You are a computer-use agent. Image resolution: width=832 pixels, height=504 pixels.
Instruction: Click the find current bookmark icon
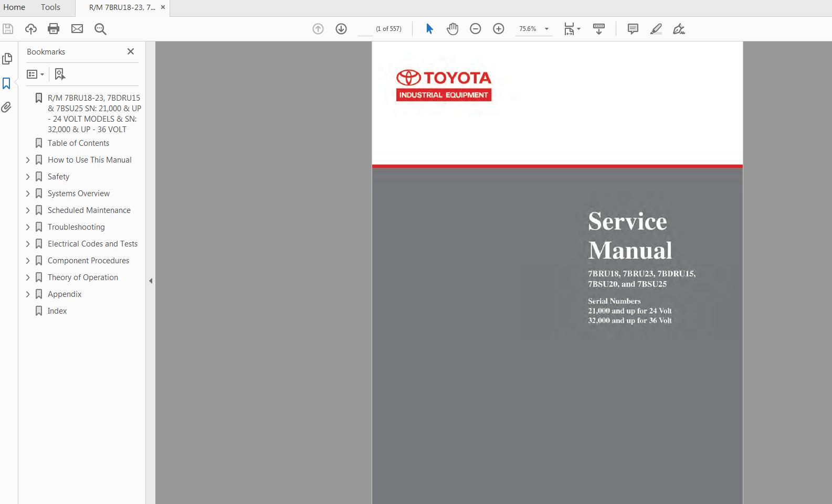(x=60, y=74)
